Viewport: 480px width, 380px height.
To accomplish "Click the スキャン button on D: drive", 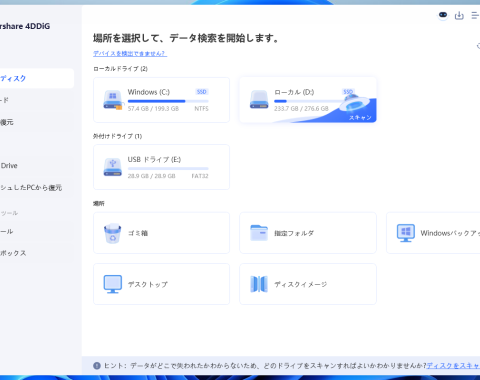I will tap(360, 118).
